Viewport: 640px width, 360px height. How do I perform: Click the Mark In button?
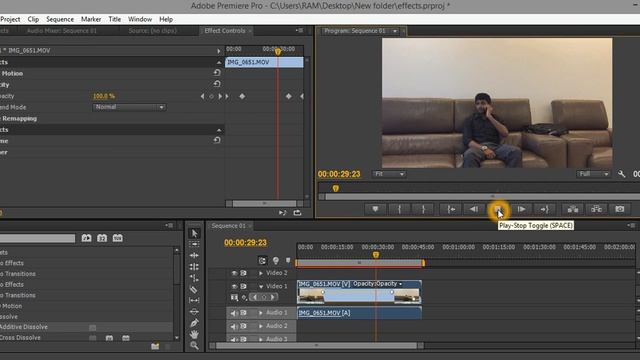coord(399,209)
